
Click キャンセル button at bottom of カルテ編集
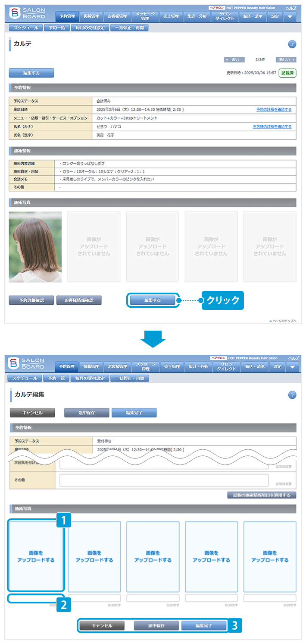(102, 625)
